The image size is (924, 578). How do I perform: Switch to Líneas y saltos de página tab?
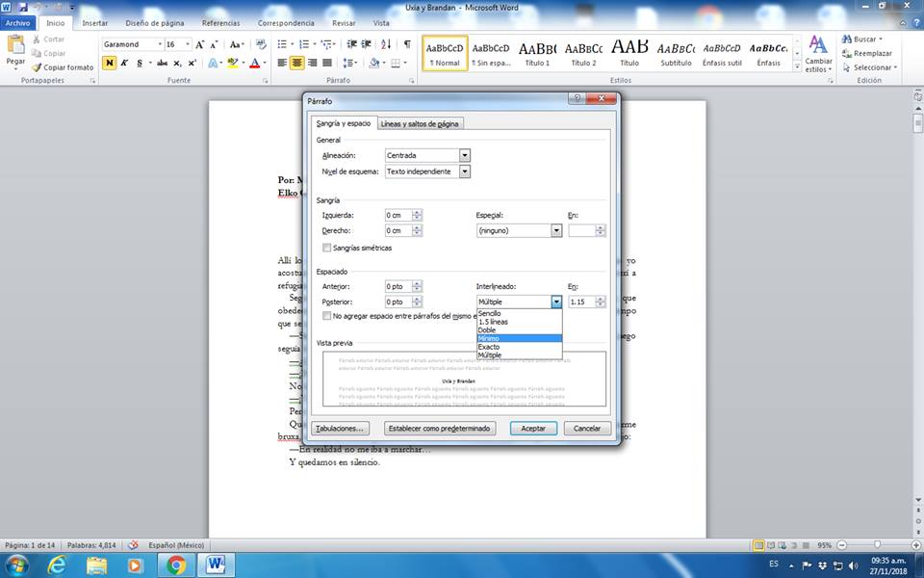pos(420,123)
